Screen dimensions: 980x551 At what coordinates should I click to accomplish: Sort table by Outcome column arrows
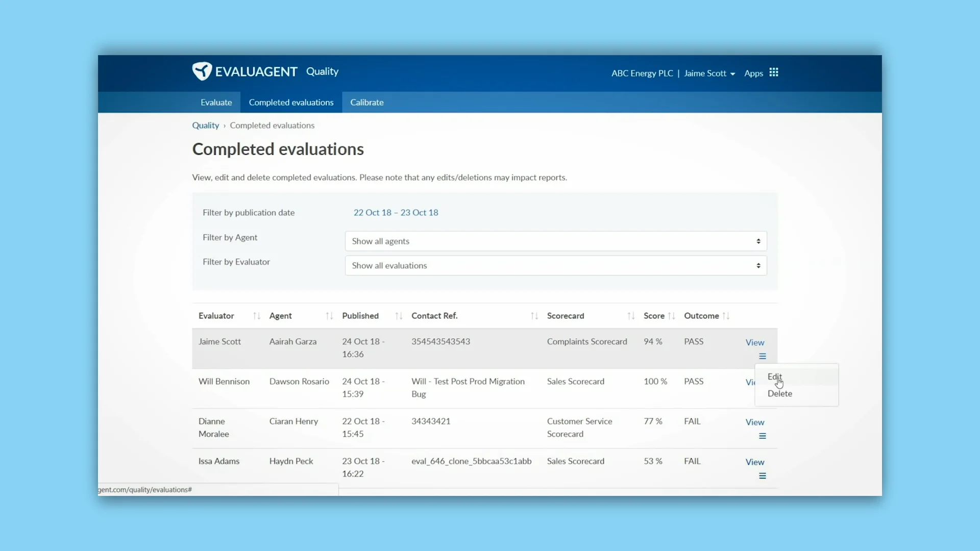coord(726,316)
